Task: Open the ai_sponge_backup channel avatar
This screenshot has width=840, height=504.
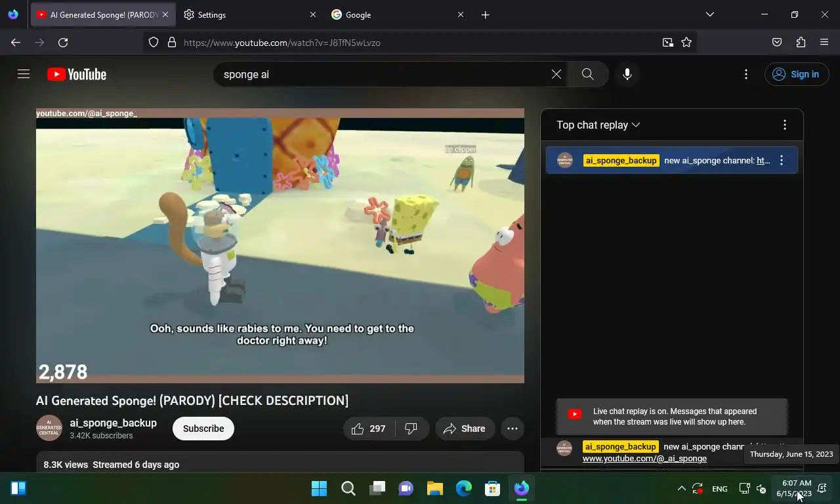Action: coord(49,428)
